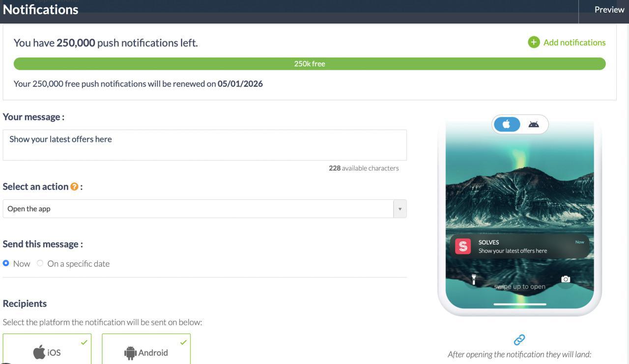Click inside the Your message text field
The width and height of the screenshot is (629, 364).
click(x=204, y=145)
